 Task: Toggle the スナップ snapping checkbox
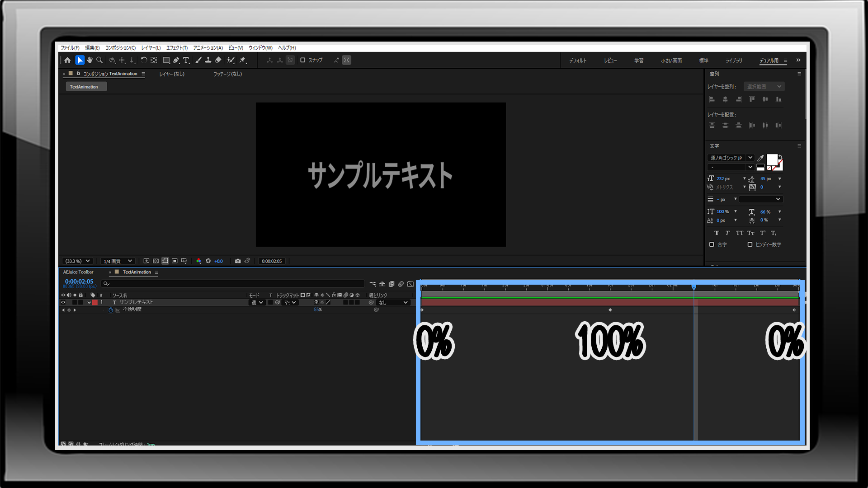(303, 60)
